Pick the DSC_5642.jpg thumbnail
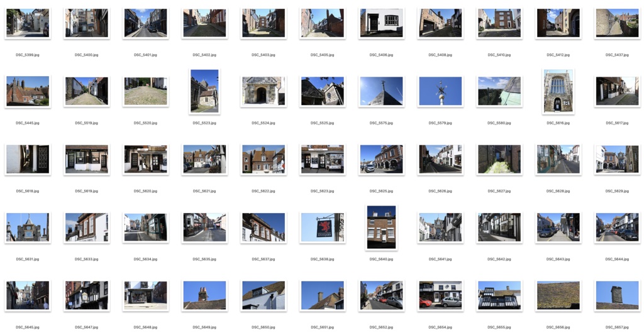Viewport: 644px width, 335px height. tap(499, 228)
